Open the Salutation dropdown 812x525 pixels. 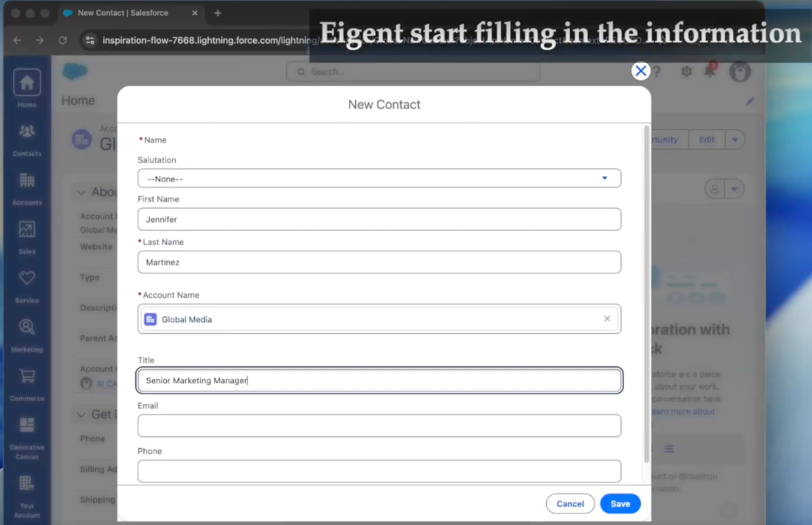pos(379,178)
